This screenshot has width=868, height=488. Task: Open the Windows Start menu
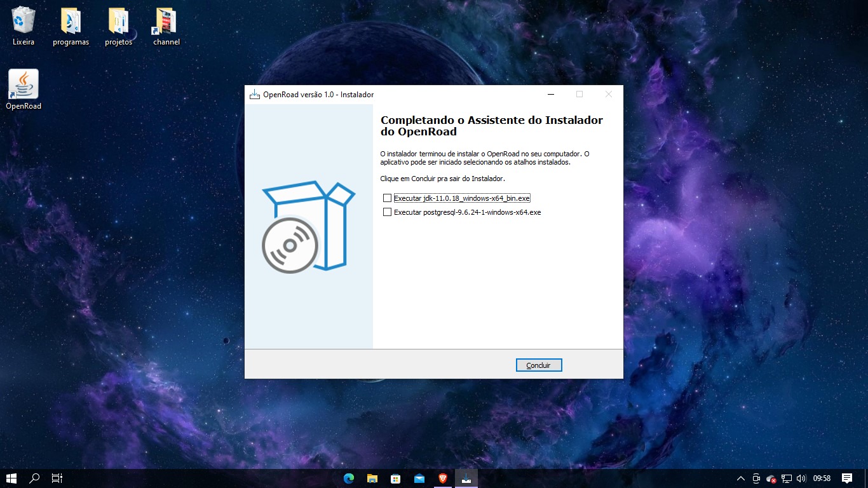click(11, 478)
